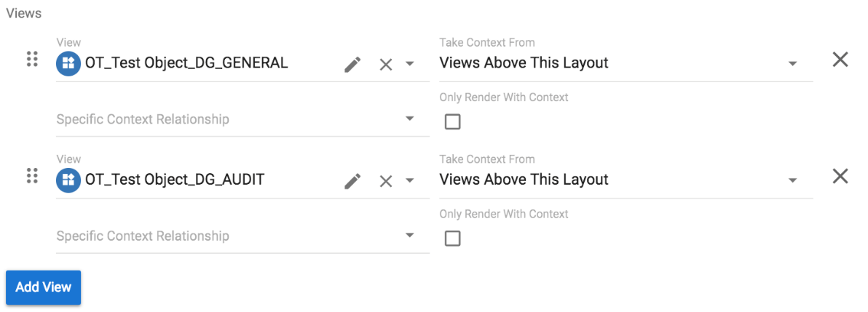The height and width of the screenshot is (312, 868).
Task: Edit the OT_Test Object_DG_GENERAL view with pencil icon
Action: (x=352, y=64)
